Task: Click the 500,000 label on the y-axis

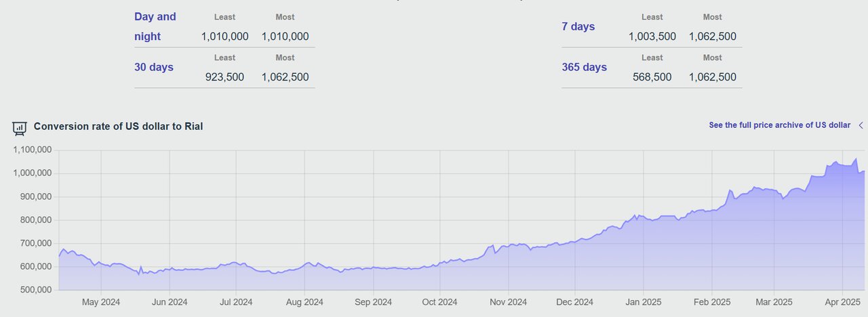Action: click(36, 290)
